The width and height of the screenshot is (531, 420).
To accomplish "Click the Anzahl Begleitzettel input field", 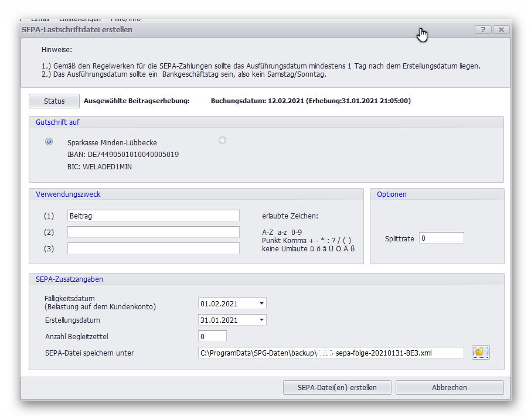I will click(212, 336).
